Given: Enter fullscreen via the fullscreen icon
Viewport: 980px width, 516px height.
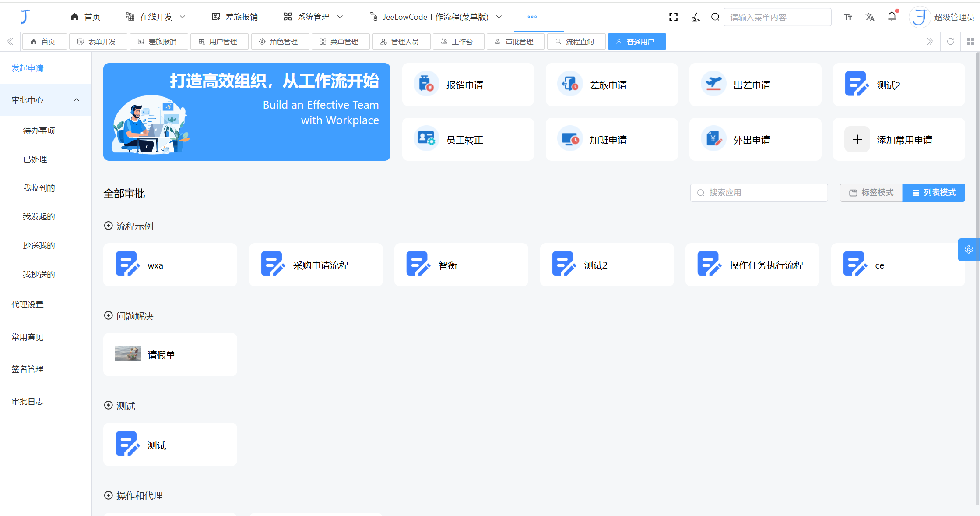Looking at the screenshot, I should click(674, 17).
